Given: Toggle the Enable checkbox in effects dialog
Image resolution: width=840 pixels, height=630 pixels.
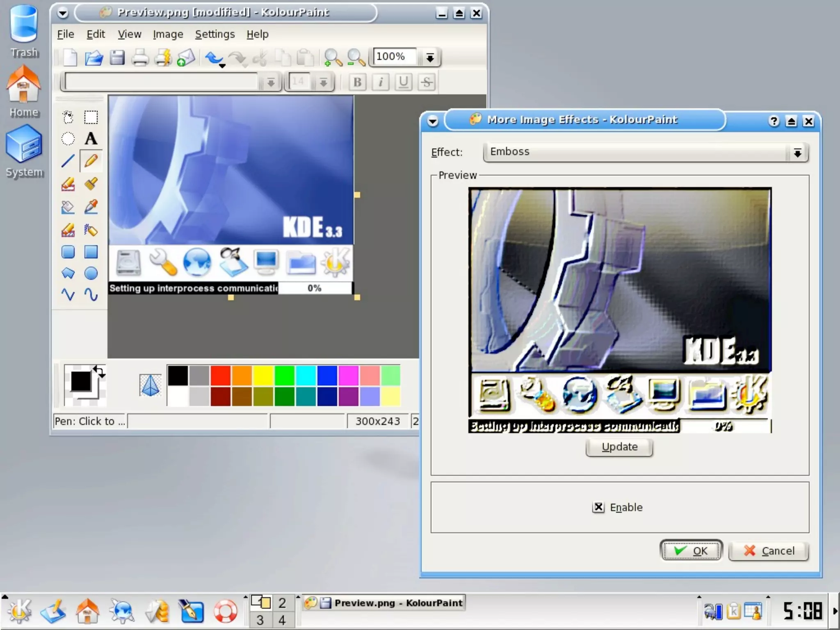Looking at the screenshot, I should (x=598, y=507).
